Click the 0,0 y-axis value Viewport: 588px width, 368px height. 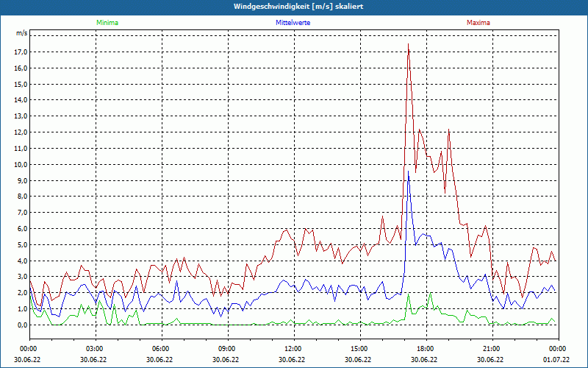pyautogui.click(x=23, y=325)
